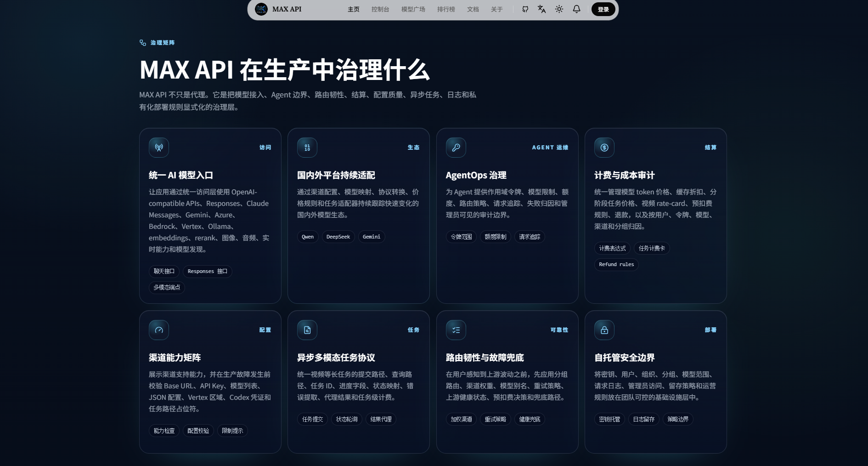Click the AGENT 运维 category label

tap(550, 148)
